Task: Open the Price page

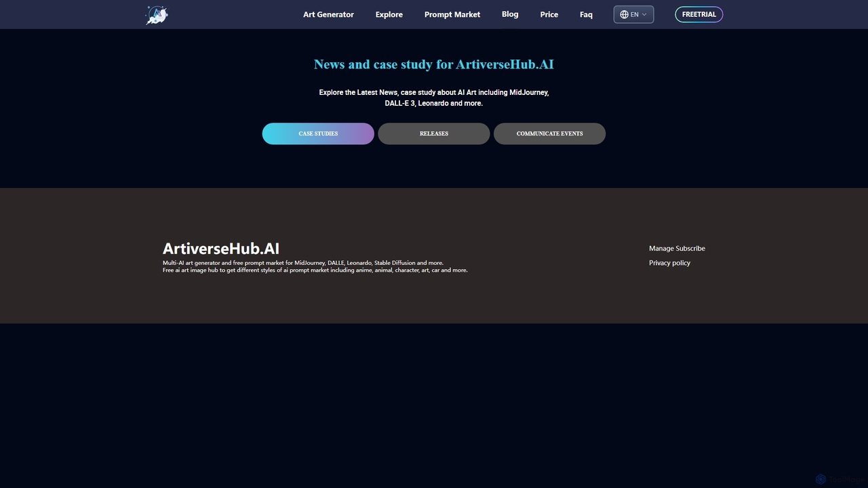Action: click(549, 14)
